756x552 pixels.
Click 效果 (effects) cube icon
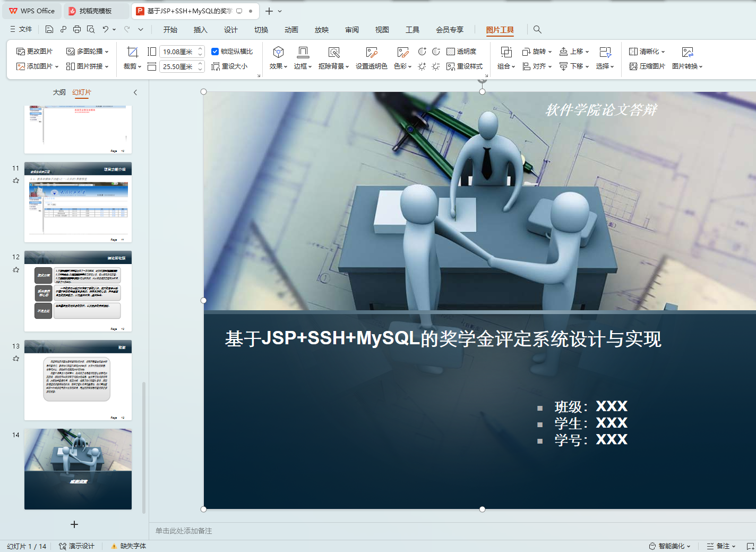click(278, 52)
